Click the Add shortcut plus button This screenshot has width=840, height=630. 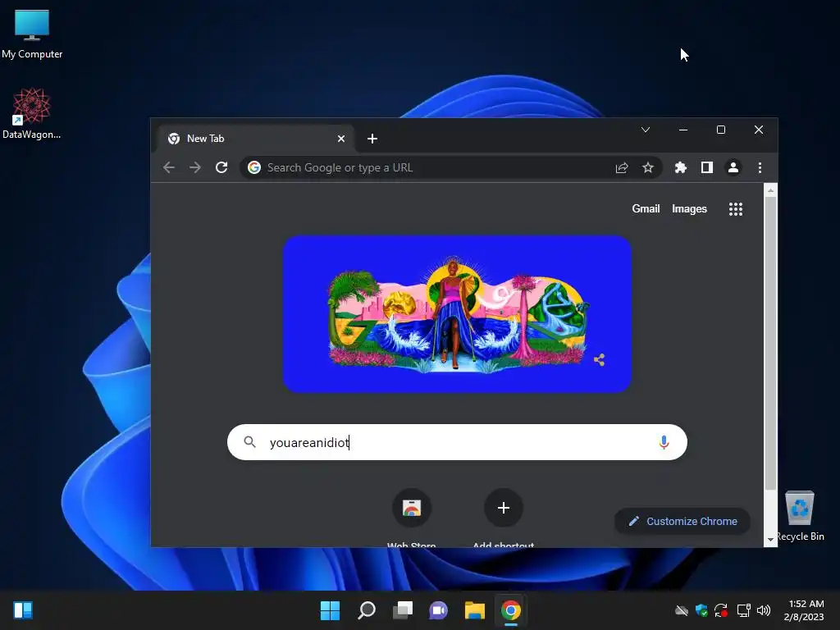[503, 508]
